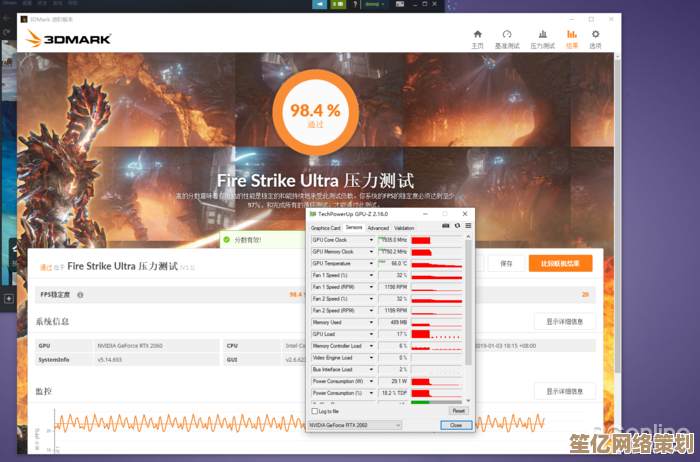
Task: Switch to the Sensors tab
Action: tap(354, 227)
